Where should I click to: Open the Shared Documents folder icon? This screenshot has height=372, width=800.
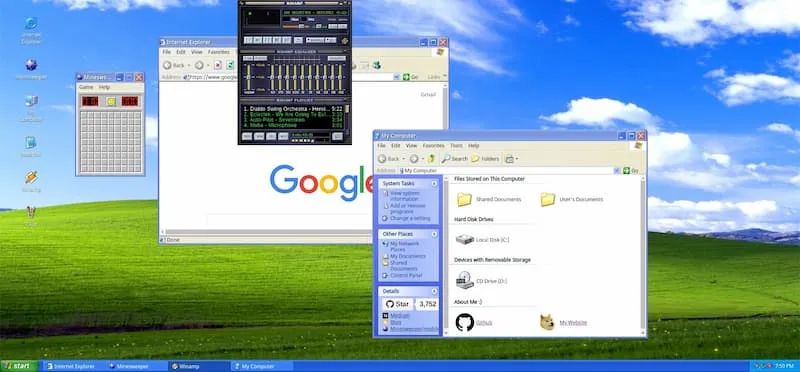pyautogui.click(x=464, y=199)
